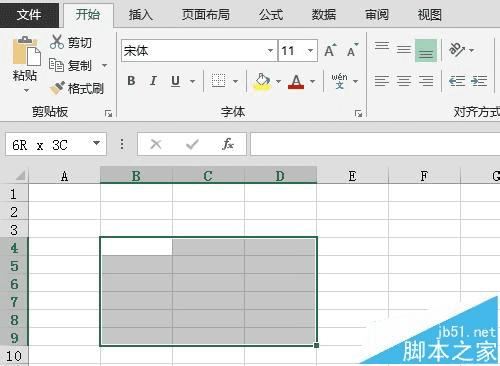This screenshot has width=500, height=366.
Task: Click formula bar resize dots handle
Action: (122, 144)
